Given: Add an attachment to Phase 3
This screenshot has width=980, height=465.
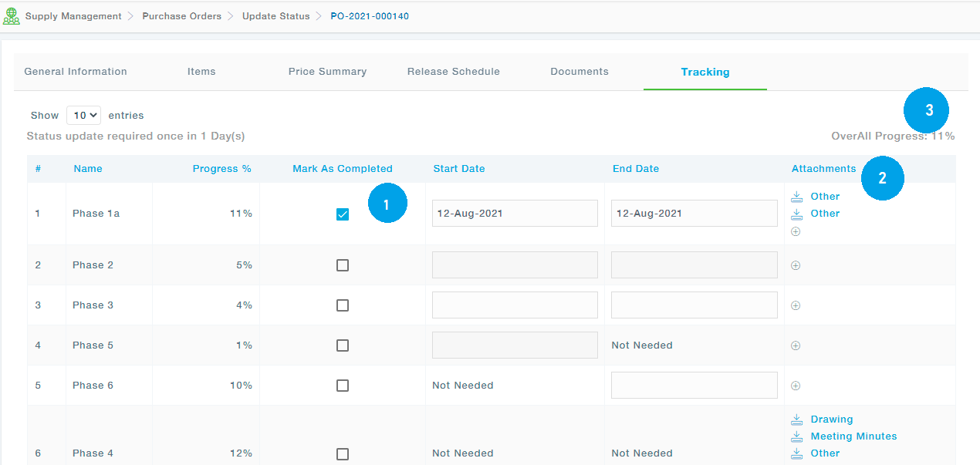Looking at the screenshot, I should coord(796,305).
